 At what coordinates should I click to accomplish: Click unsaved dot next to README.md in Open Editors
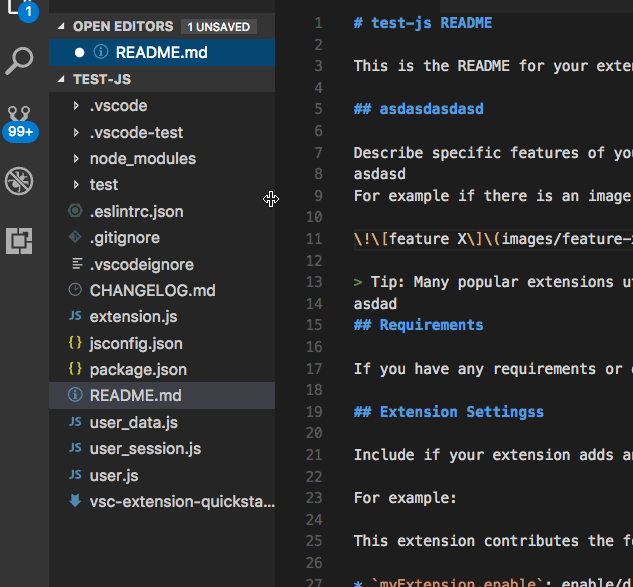80,52
